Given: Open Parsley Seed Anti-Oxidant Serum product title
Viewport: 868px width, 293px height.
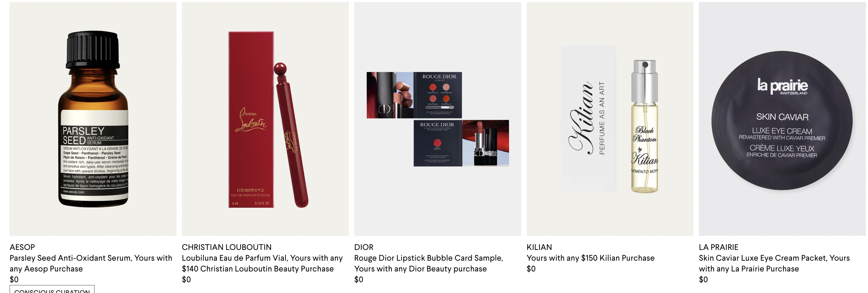Looking at the screenshot, I should click(91, 263).
